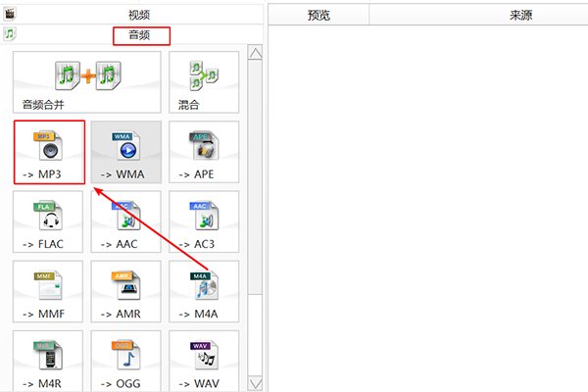Choose the -> WAV conversion format
Viewport: 588px width, 392px height.
pos(204,361)
